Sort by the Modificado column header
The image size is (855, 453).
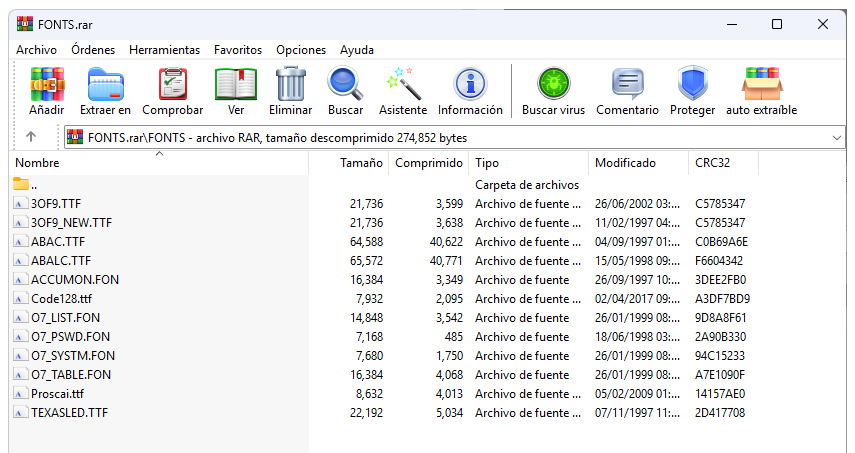[639, 162]
